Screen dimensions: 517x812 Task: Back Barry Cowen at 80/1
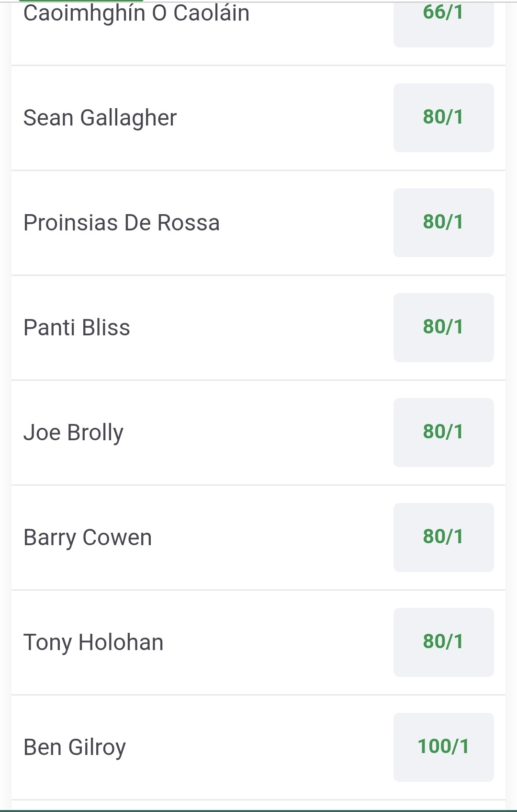(443, 538)
